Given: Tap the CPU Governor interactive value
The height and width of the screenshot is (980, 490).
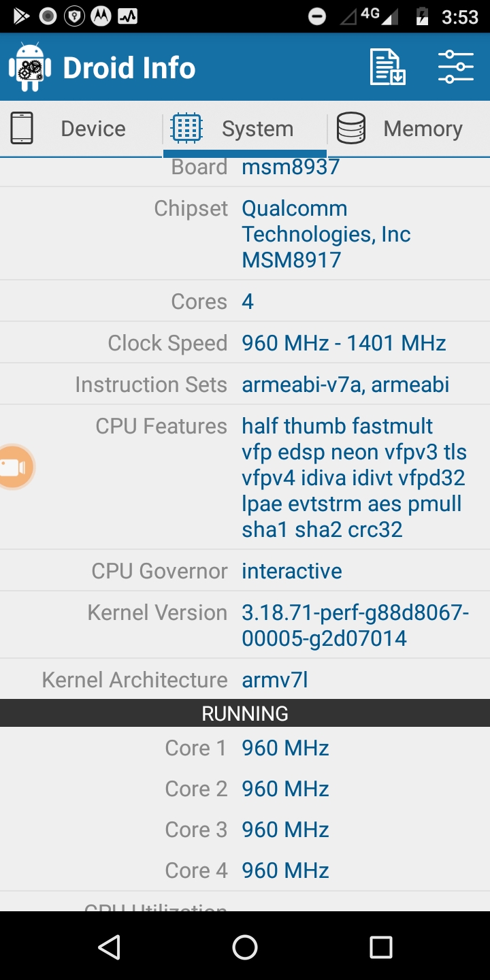Looking at the screenshot, I should click(291, 570).
